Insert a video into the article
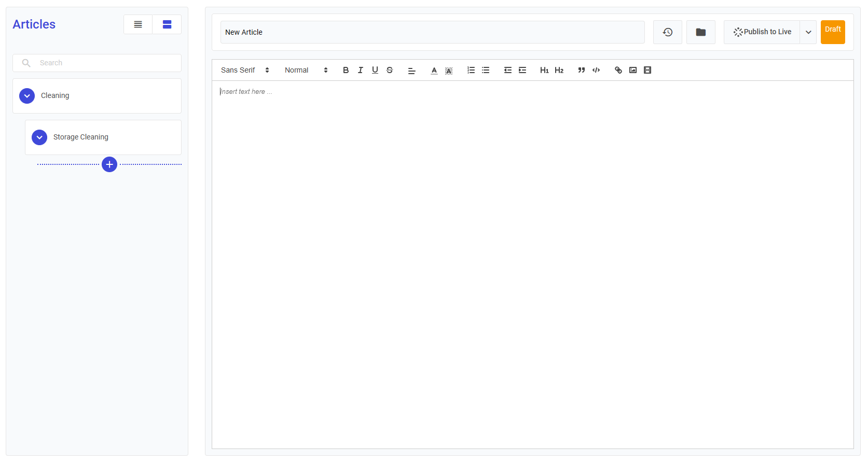The height and width of the screenshot is (462, 868). 647,70
